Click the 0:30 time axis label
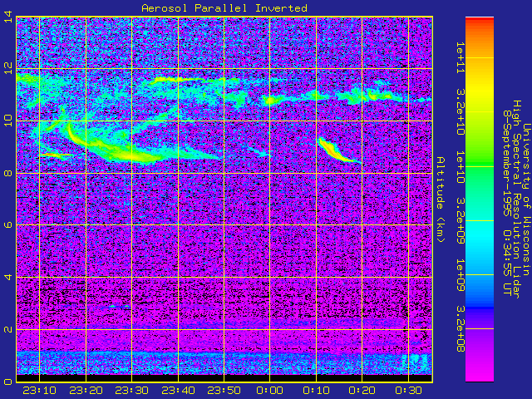Viewport: 532px width, 399px height. pyautogui.click(x=408, y=391)
